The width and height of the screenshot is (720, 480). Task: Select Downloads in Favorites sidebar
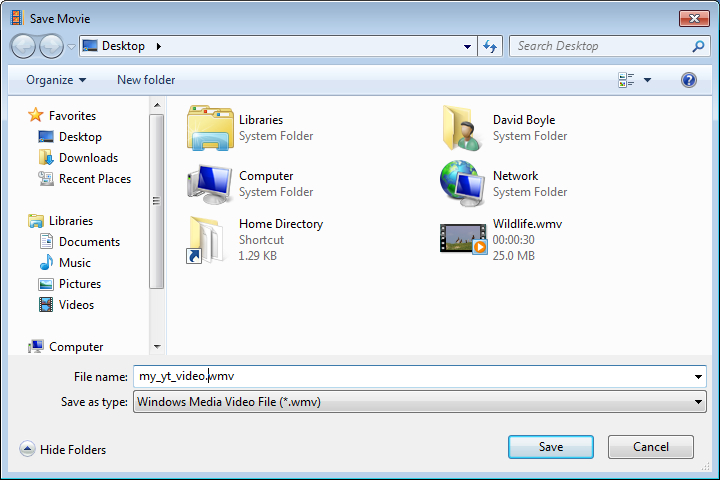click(88, 158)
